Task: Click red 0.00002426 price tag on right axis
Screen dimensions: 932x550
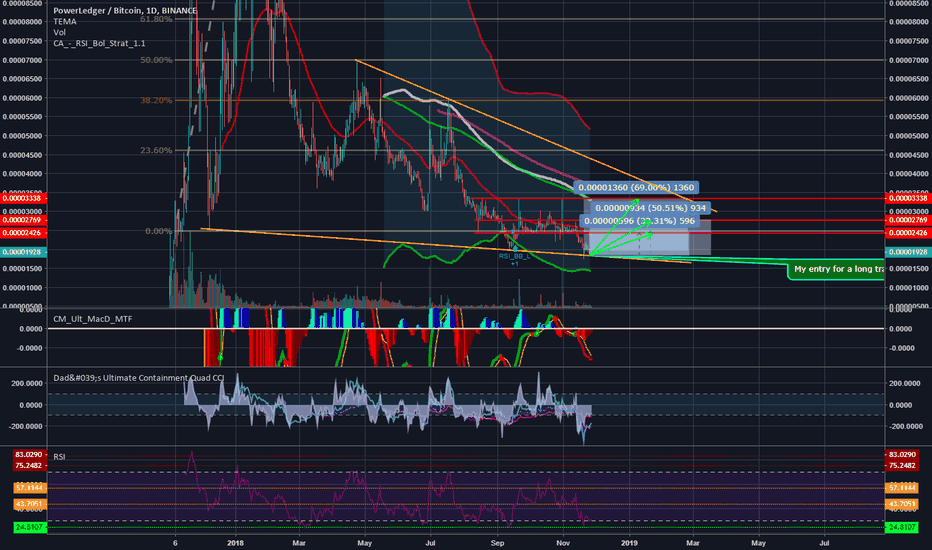Action: click(x=908, y=233)
